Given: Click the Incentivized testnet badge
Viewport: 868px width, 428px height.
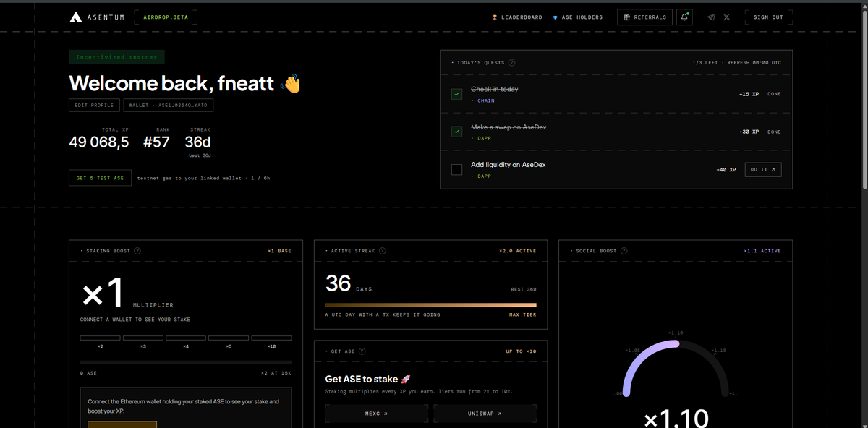Looking at the screenshot, I should click(x=116, y=56).
